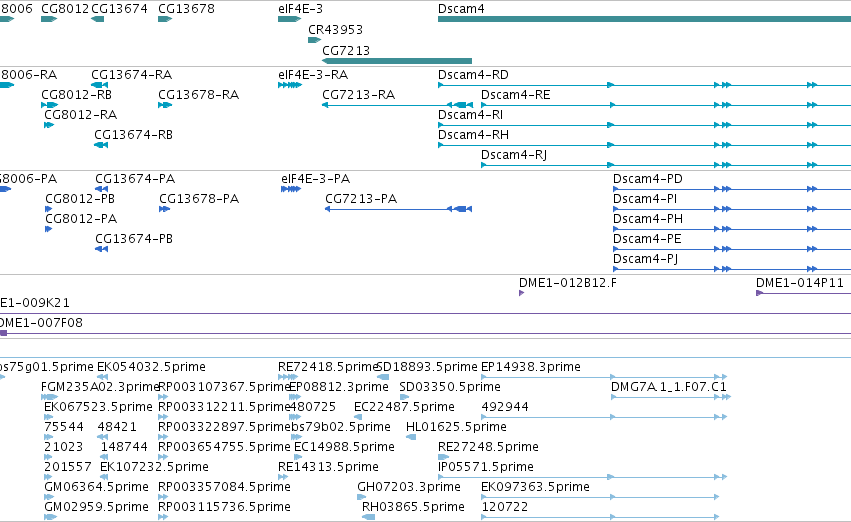
Task: Select the Dscam4 gene bar
Action: (x=644, y=19)
